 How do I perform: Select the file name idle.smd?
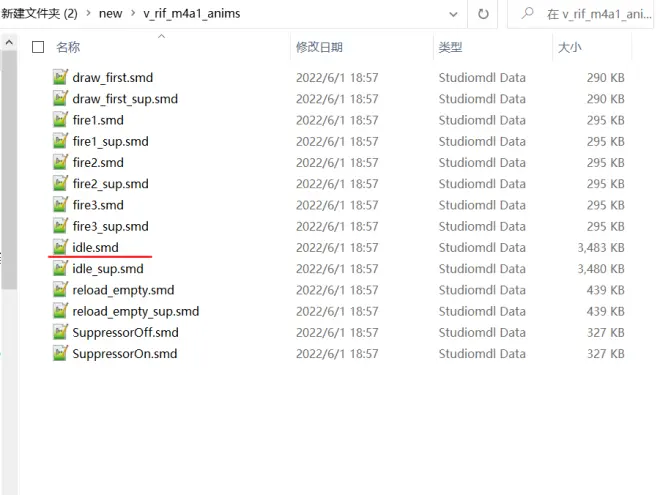(x=96, y=248)
